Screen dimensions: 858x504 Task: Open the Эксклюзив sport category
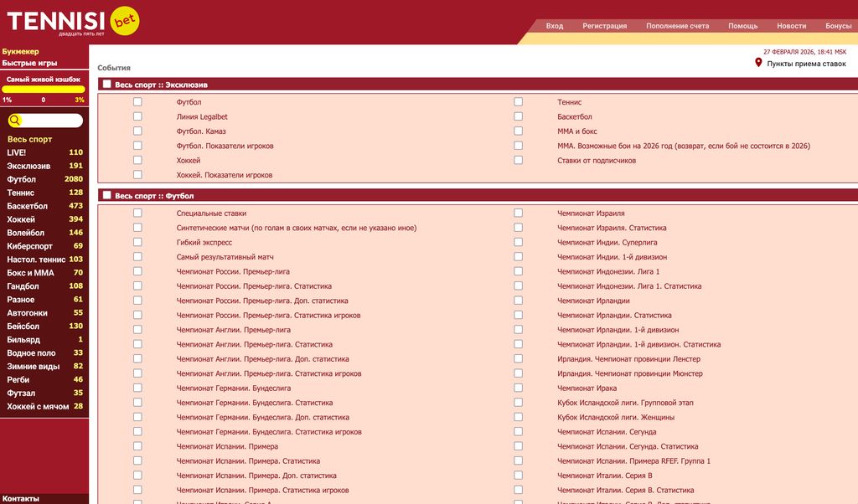coord(44,166)
